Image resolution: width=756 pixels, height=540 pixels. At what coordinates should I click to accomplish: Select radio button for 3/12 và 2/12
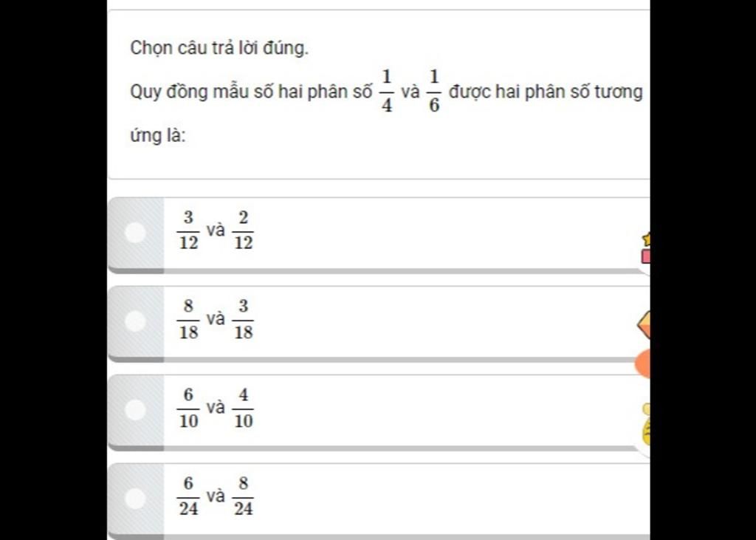click(x=136, y=232)
